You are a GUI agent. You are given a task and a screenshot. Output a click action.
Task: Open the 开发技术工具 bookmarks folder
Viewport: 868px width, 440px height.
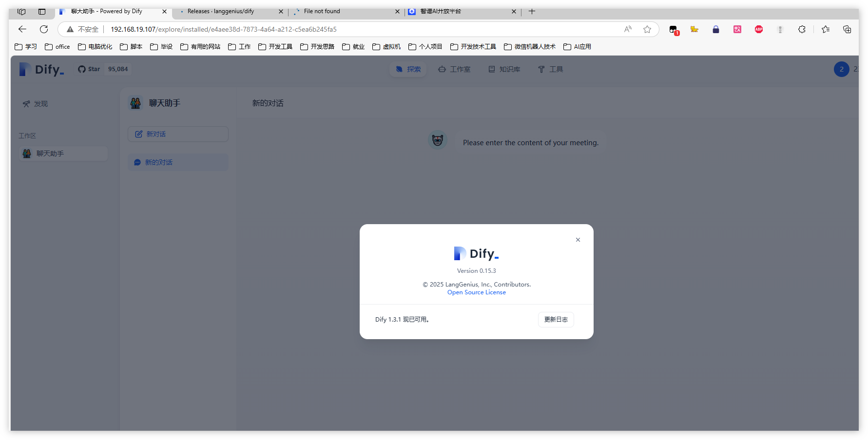473,47
